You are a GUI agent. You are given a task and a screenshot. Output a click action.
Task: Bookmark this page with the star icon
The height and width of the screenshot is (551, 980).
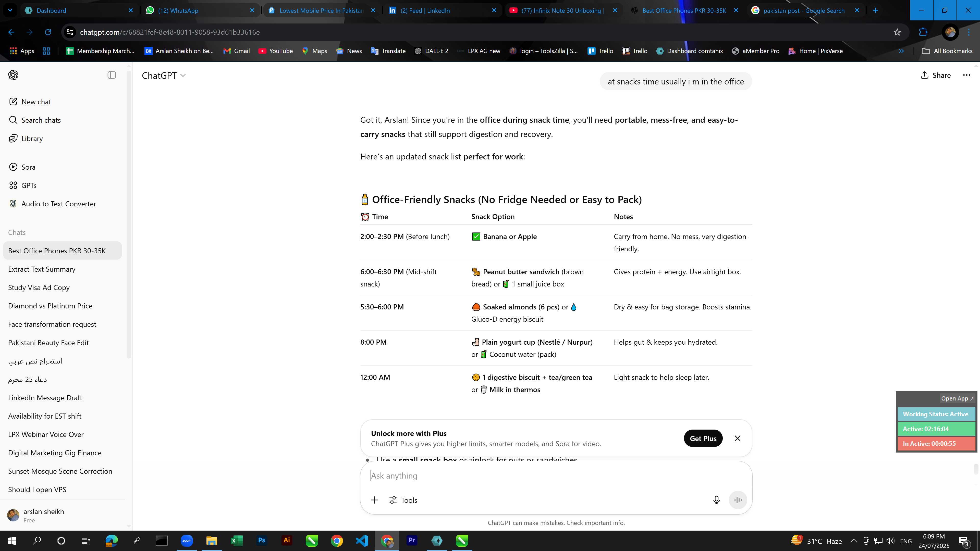click(898, 32)
